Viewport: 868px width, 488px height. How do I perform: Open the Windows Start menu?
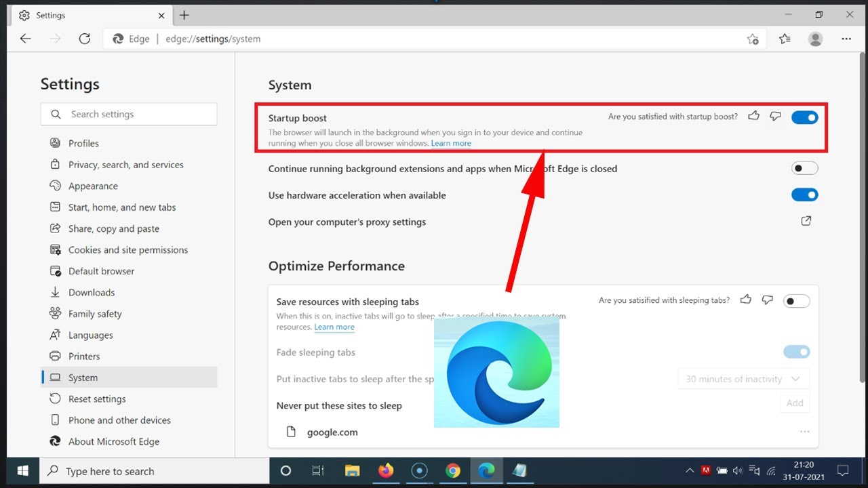(x=22, y=470)
